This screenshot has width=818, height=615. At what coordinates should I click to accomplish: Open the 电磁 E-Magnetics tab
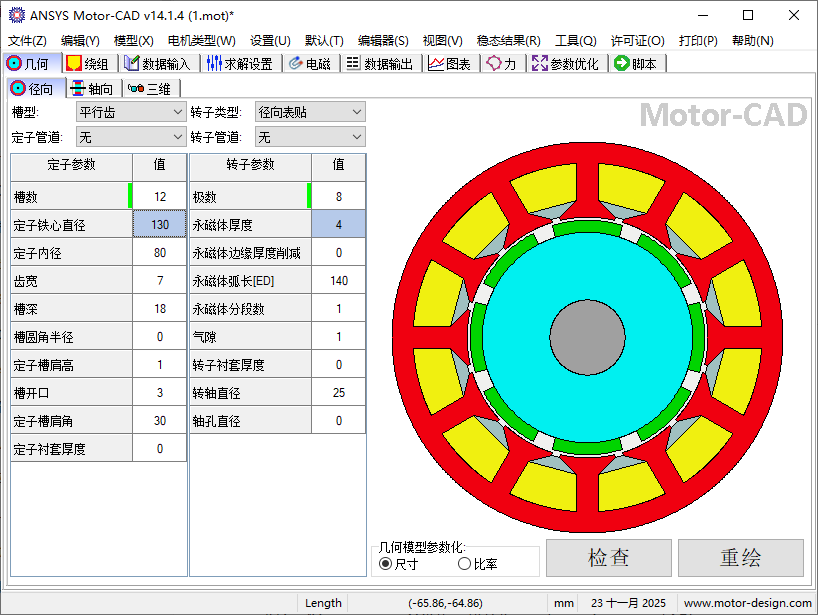311,64
